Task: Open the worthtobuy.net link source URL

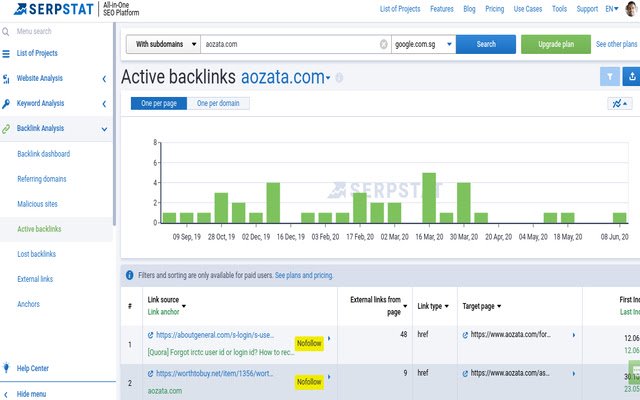Action: point(215,373)
